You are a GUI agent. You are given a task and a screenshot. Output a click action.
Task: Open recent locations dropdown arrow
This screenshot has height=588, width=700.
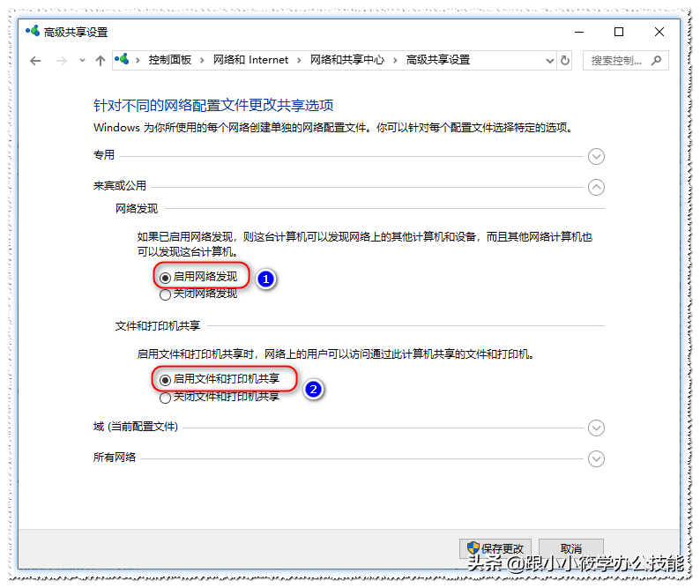82,60
